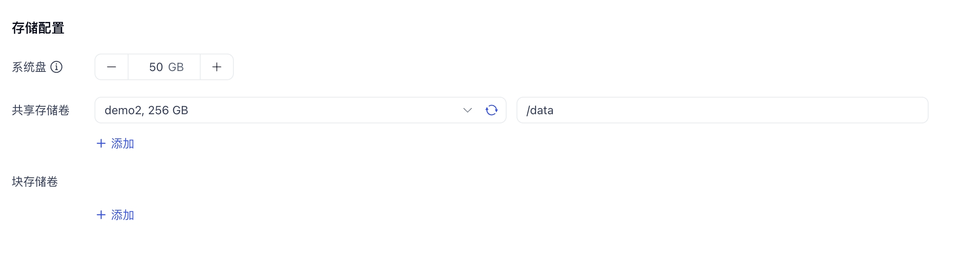Click the plus icon under 共享存储卷
This screenshot has width=980, height=260.
coord(101,144)
